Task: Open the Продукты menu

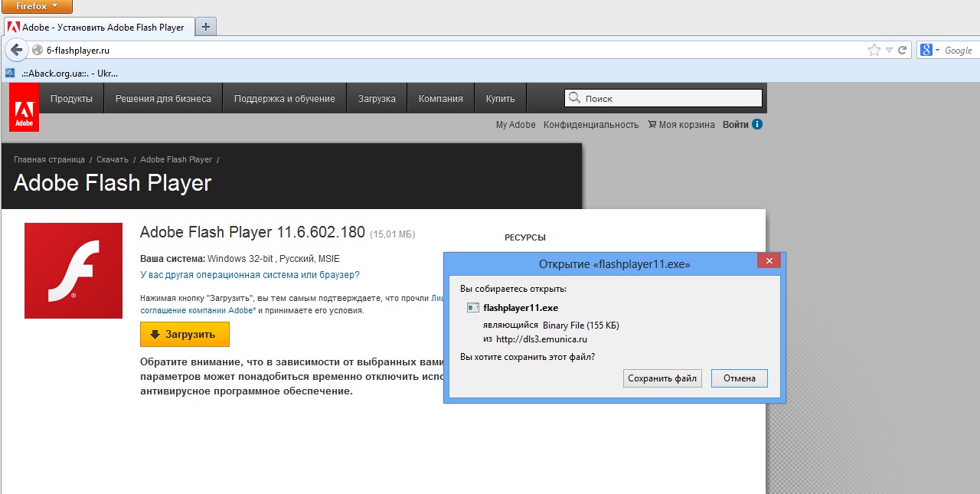Action: (x=71, y=99)
